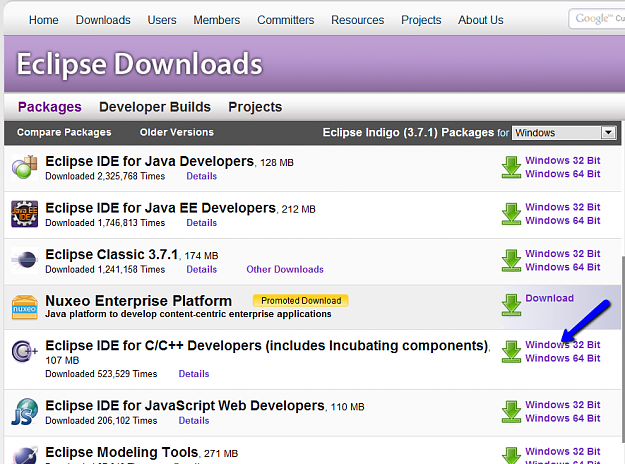Click green download arrow for Java Developers

511,167
